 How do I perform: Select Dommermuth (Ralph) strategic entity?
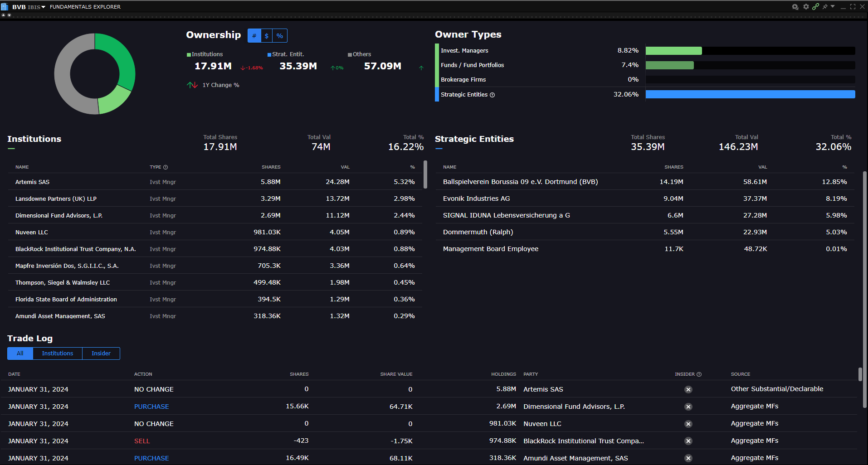coord(645,232)
